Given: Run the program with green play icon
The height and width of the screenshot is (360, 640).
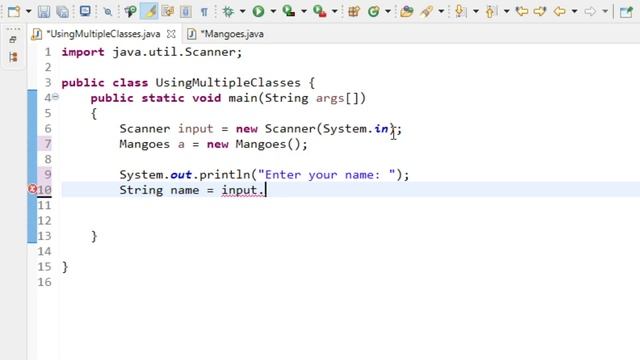Looking at the screenshot, I should (258, 11).
